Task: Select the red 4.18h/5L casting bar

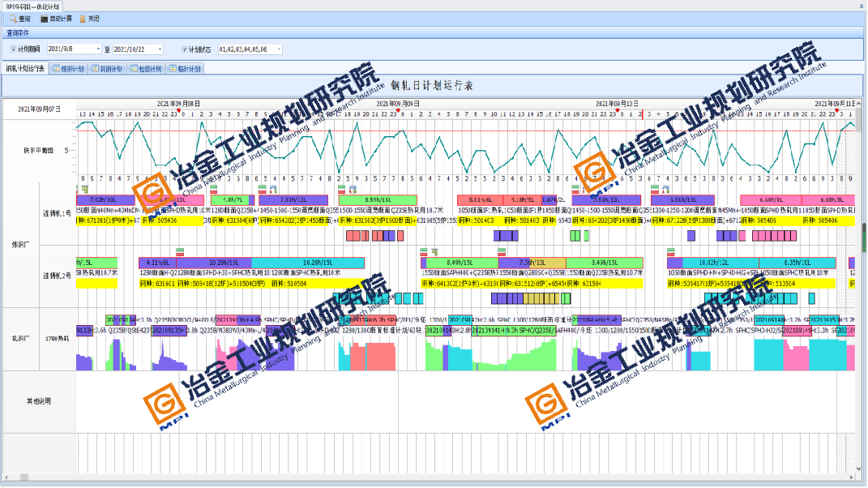Action: [522, 200]
